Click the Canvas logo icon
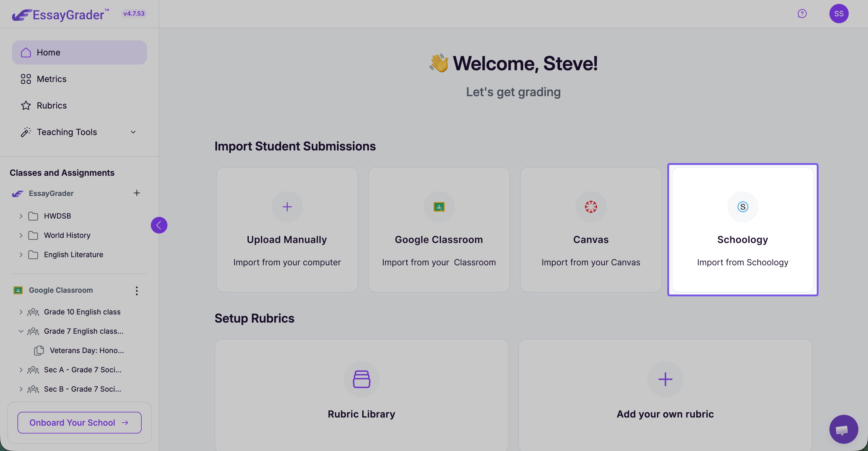 tap(591, 207)
